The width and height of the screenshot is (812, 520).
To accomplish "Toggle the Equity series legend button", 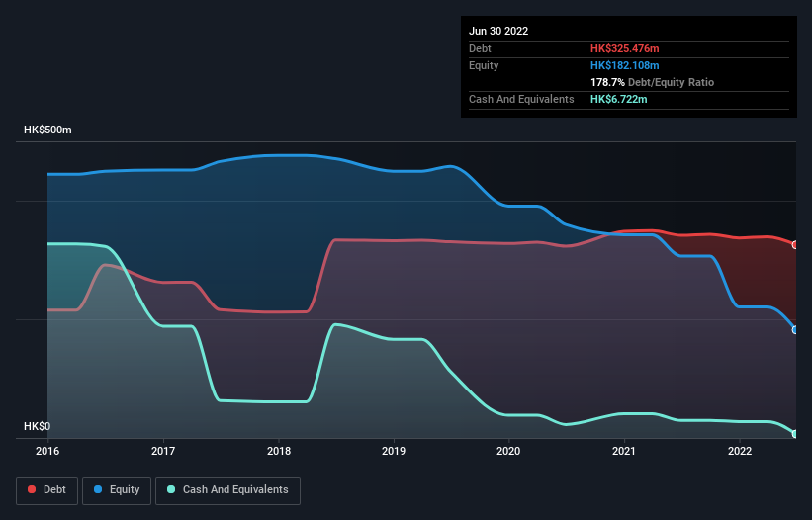I will pos(117,490).
